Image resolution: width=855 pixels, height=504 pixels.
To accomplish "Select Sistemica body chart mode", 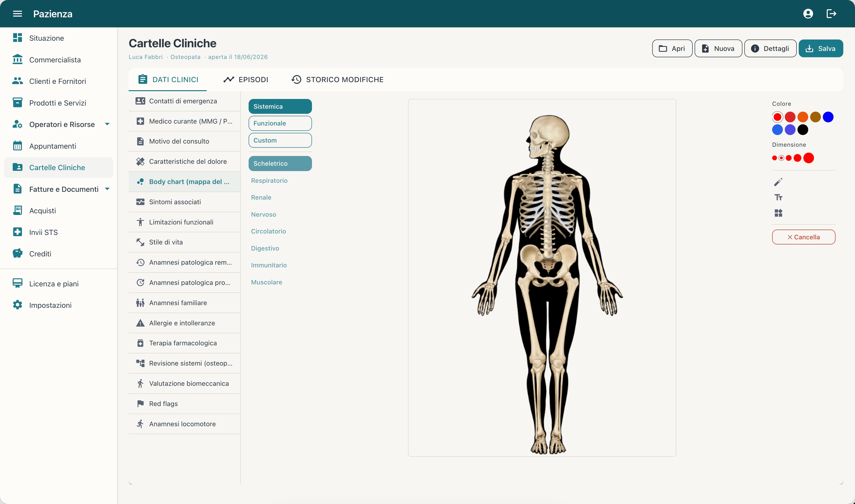I will [x=280, y=106].
